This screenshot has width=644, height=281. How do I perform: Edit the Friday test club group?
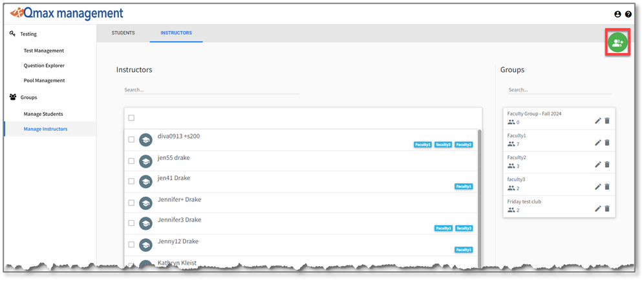[598, 208]
